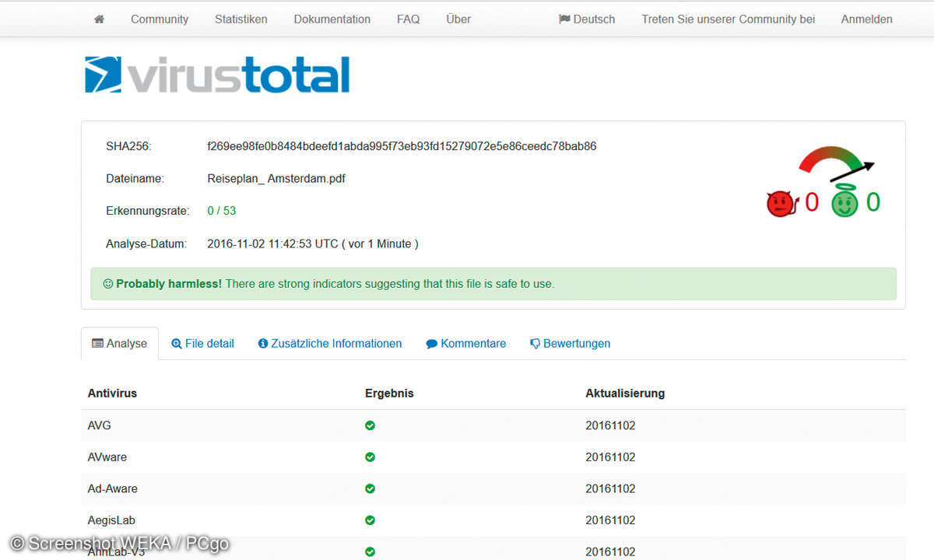Open the home icon in navbar

click(x=99, y=19)
